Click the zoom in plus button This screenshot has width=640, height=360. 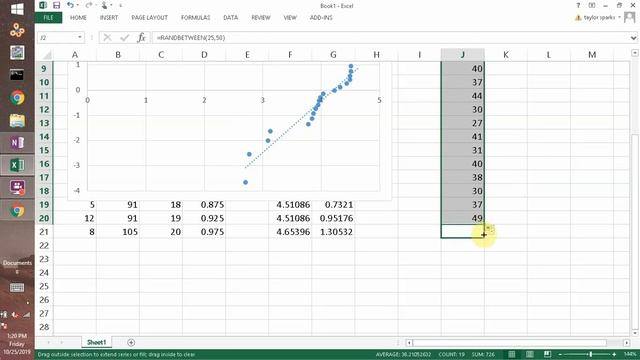pyautogui.click(x=614, y=354)
